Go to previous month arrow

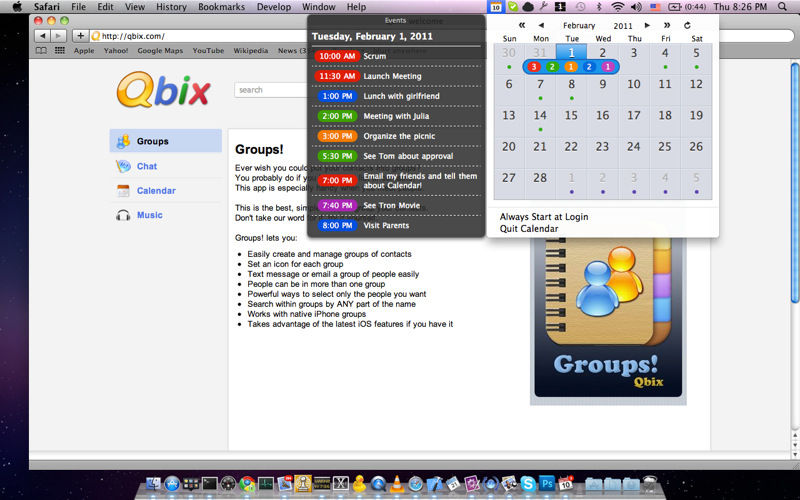[541, 25]
